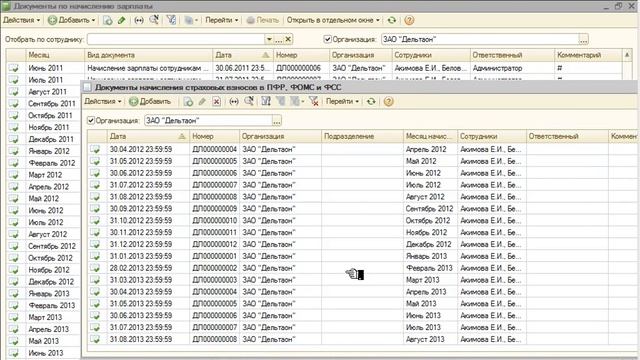Click find-by-number magnifier icon in salary toolbar
The width and height of the screenshot is (640, 360).
click(154, 20)
